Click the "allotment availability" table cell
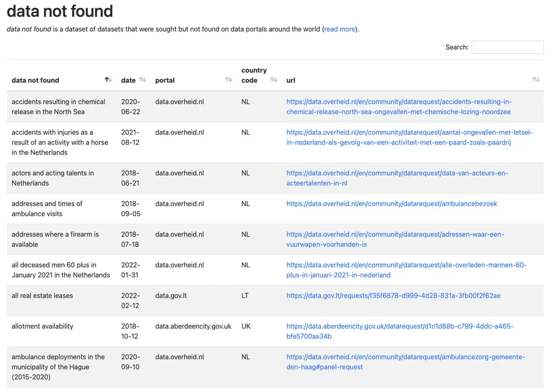This screenshot has width=550, height=392. click(42, 326)
